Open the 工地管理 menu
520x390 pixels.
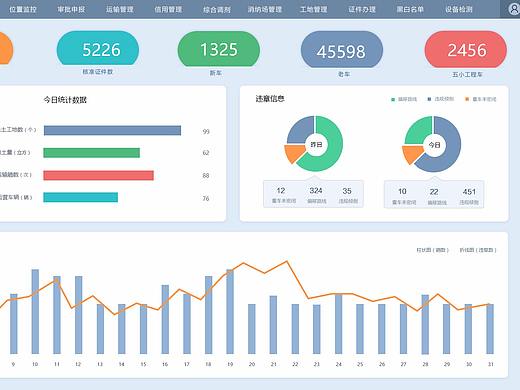313,9
